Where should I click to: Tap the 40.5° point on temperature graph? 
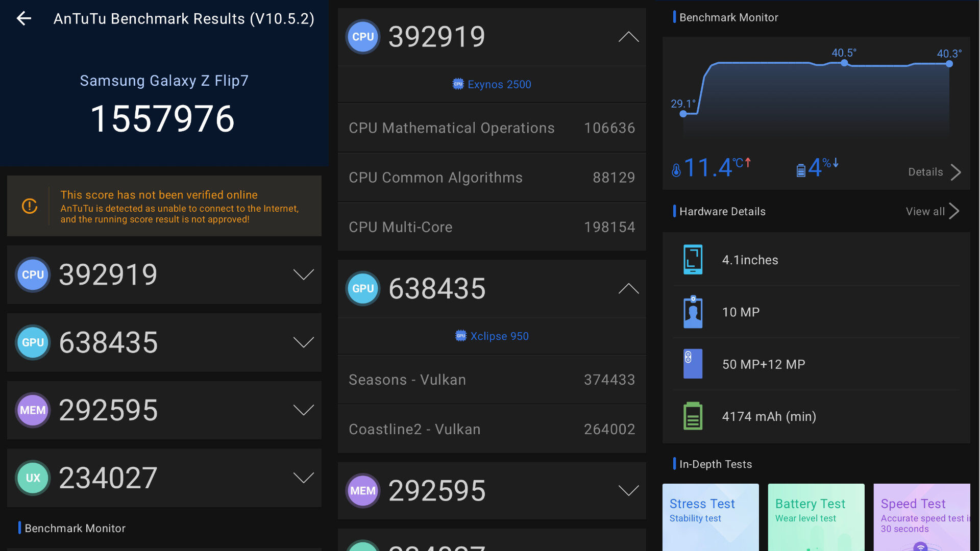click(x=844, y=63)
